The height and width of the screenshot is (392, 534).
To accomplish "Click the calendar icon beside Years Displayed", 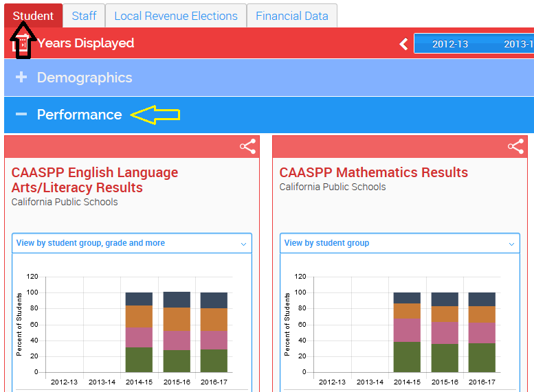I will (23, 44).
